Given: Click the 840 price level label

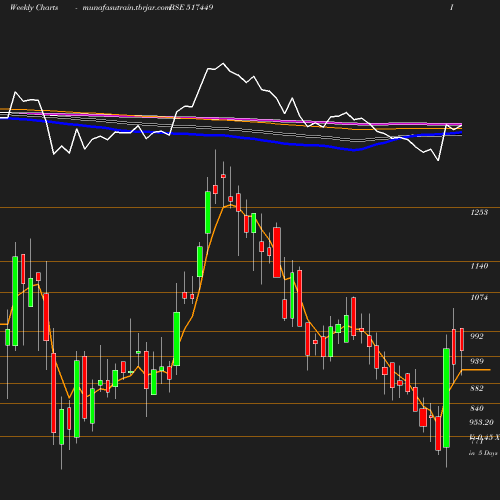Looking at the screenshot, I should coord(477,408).
